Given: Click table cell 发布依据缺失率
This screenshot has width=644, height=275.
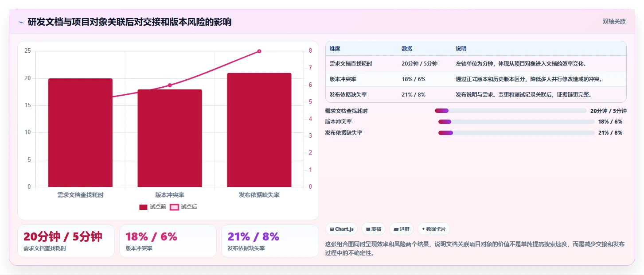Looking at the screenshot, I should pos(348,94).
